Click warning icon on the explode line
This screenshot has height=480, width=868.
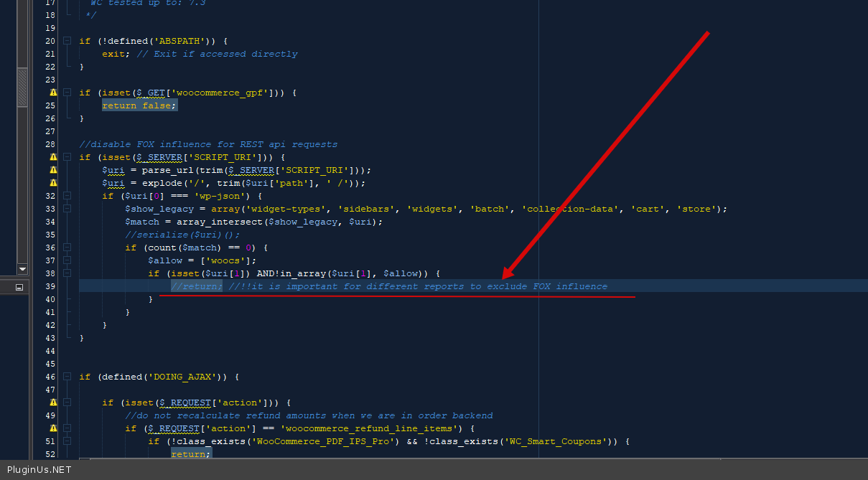[53, 183]
